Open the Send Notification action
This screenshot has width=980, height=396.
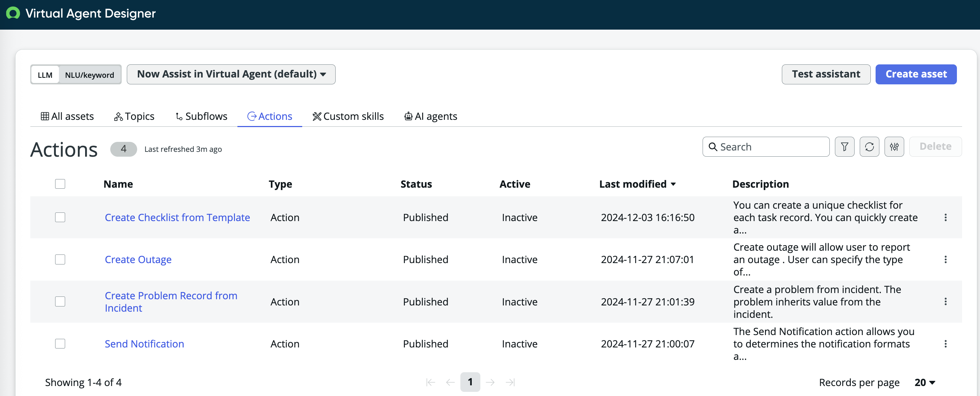144,344
